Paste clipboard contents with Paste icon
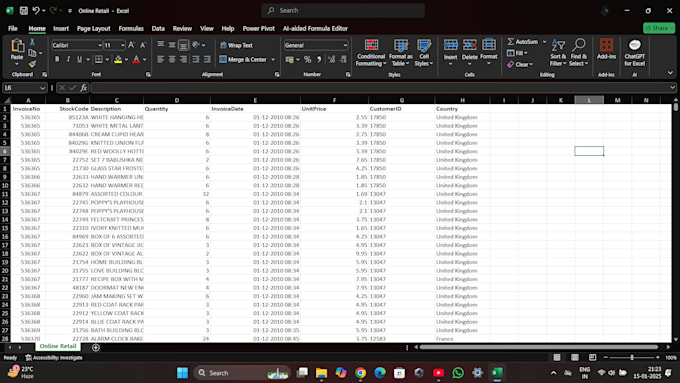 pyautogui.click(x=17, y=46)
